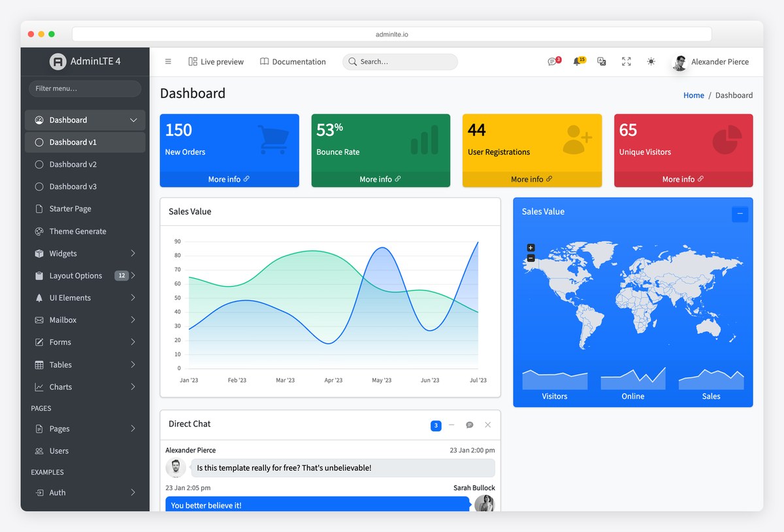Viewport: 784px width, 532px height.
Task: Click More info on Bounce Rate card
Action: [x=381, y=179]
